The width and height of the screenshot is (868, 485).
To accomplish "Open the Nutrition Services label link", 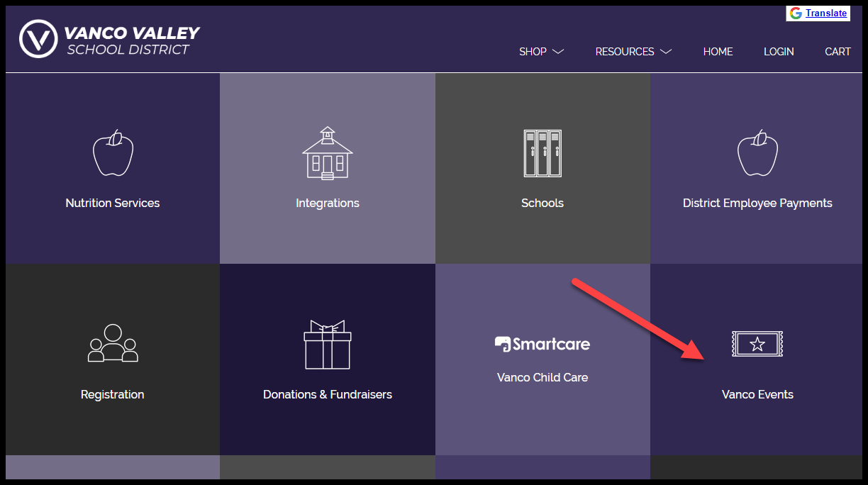I will [x=113, y=204].
